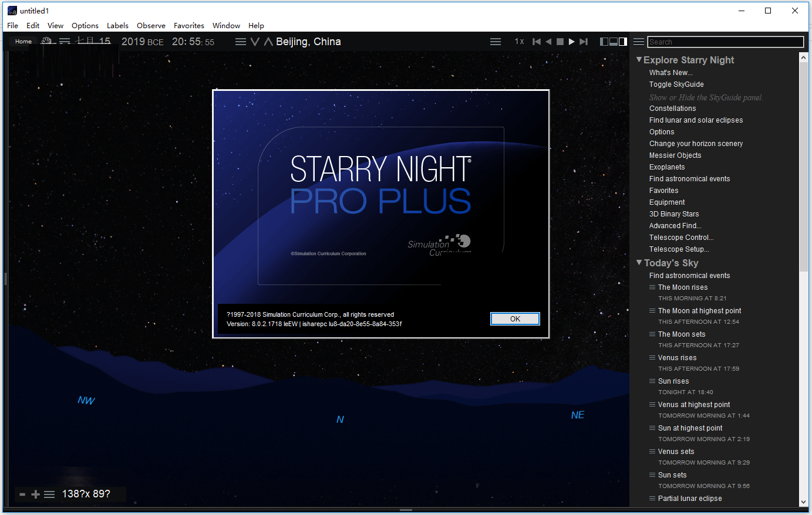Run time forward
812x515 pixels.
(572, 42)
